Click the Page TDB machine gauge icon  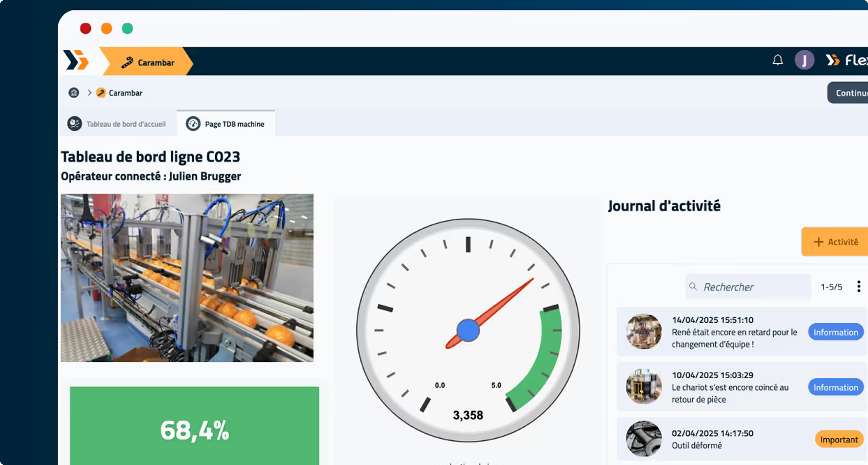coord(193,124)
